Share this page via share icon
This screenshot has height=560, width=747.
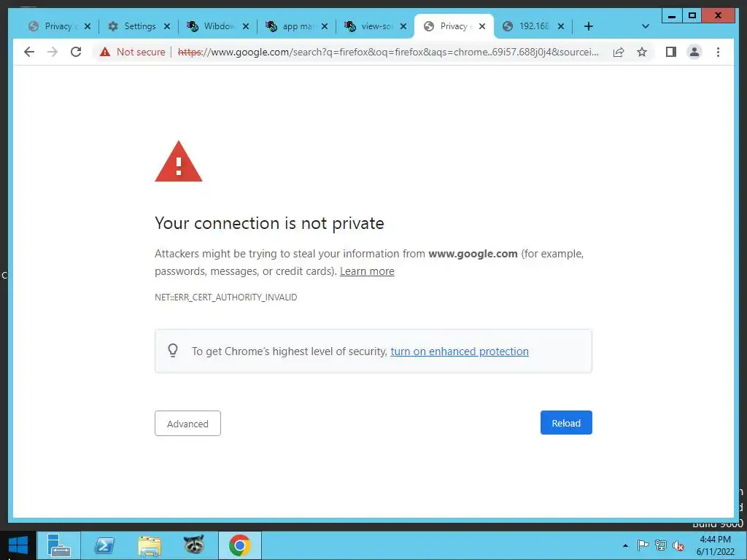click(x=619, y=52)
